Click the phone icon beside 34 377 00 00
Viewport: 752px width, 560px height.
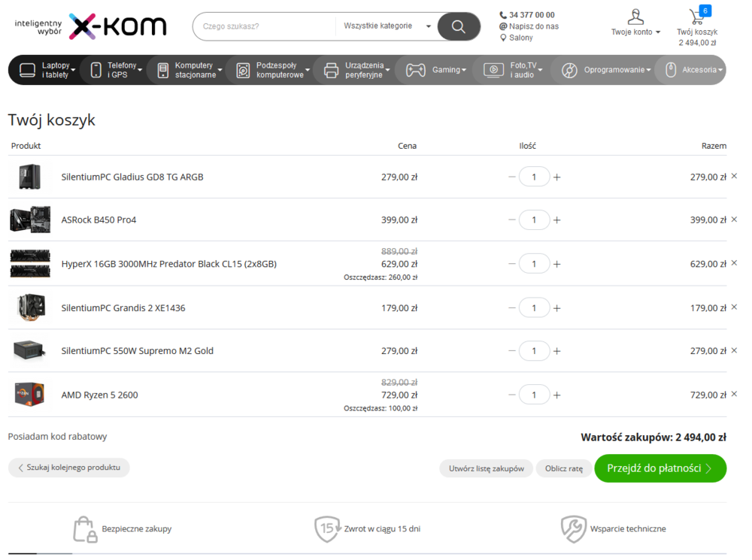(503, 15)
